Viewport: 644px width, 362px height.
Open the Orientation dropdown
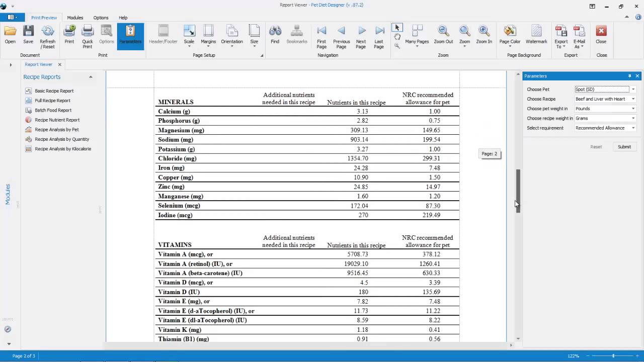pyautogui.click(x=232, y=37)
